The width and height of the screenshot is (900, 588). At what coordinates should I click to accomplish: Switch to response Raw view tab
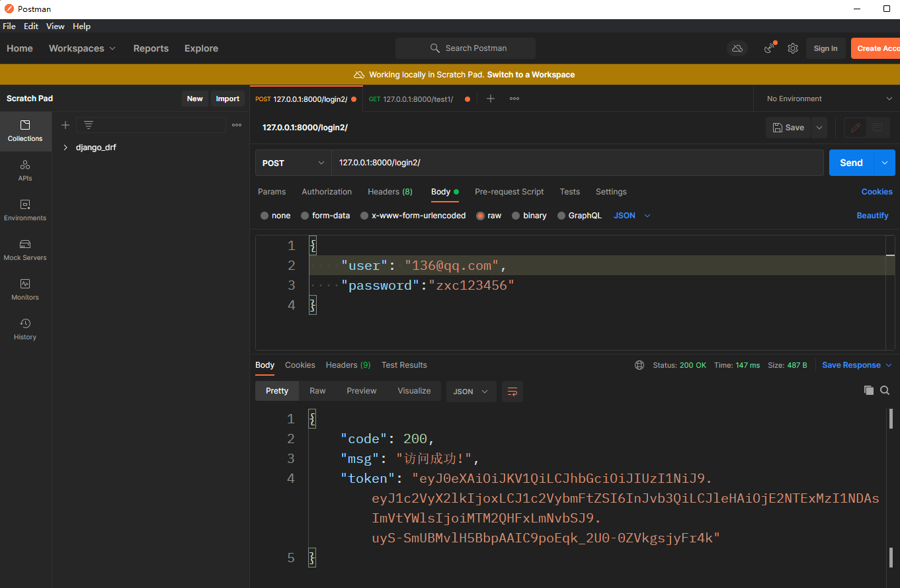click(x=317, y=391)
